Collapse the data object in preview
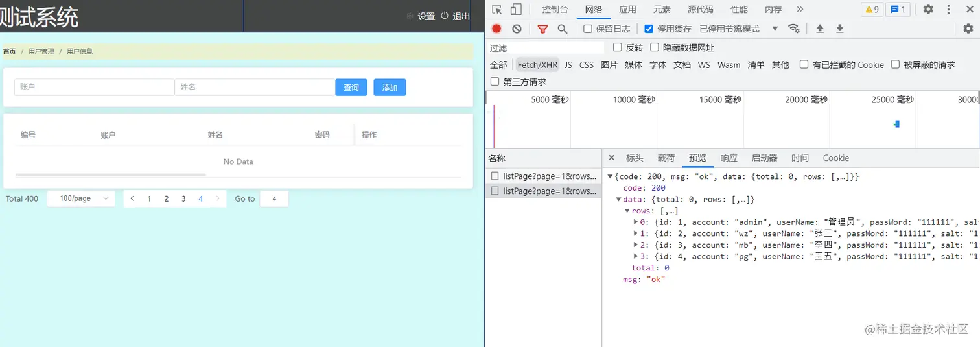 tap(619, 200)
